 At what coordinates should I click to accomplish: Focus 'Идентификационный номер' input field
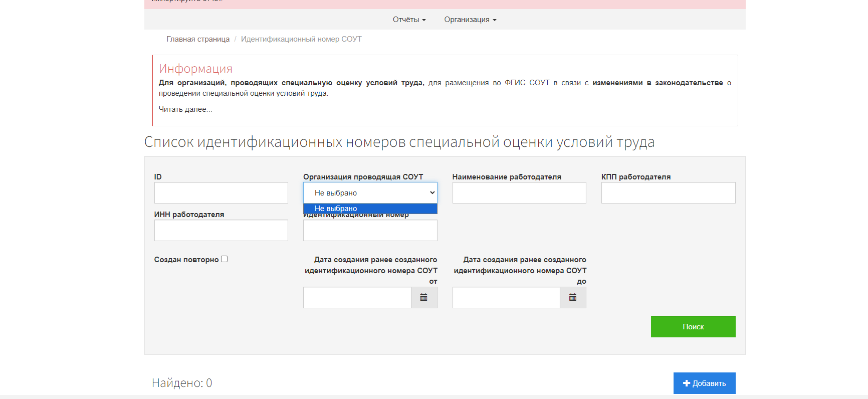tap(370, 230)
